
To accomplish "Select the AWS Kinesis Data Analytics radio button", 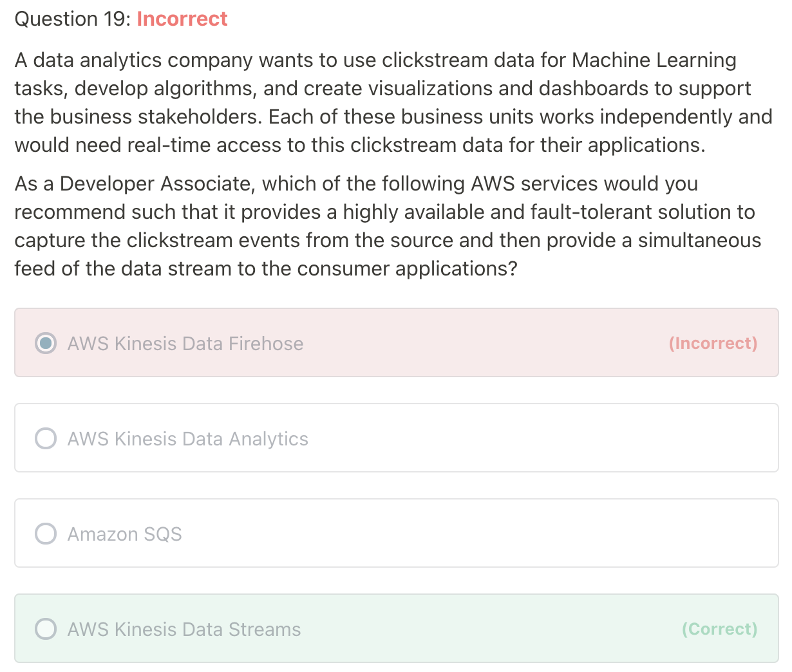I will (x=45, y=438).
